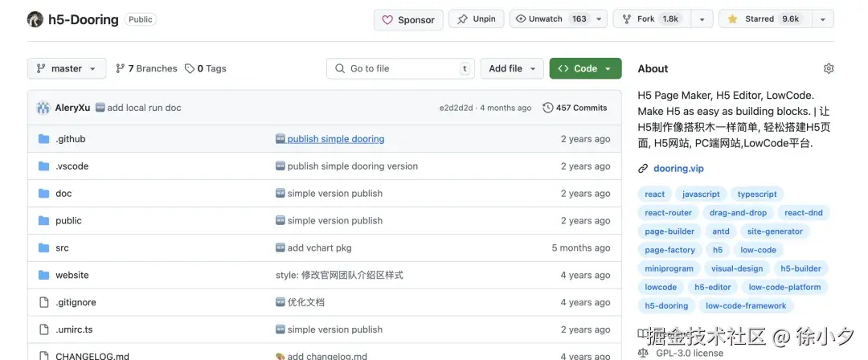Select the low-code-platform topic tag
Screen dimensions: 868x360
coord(784,287)
